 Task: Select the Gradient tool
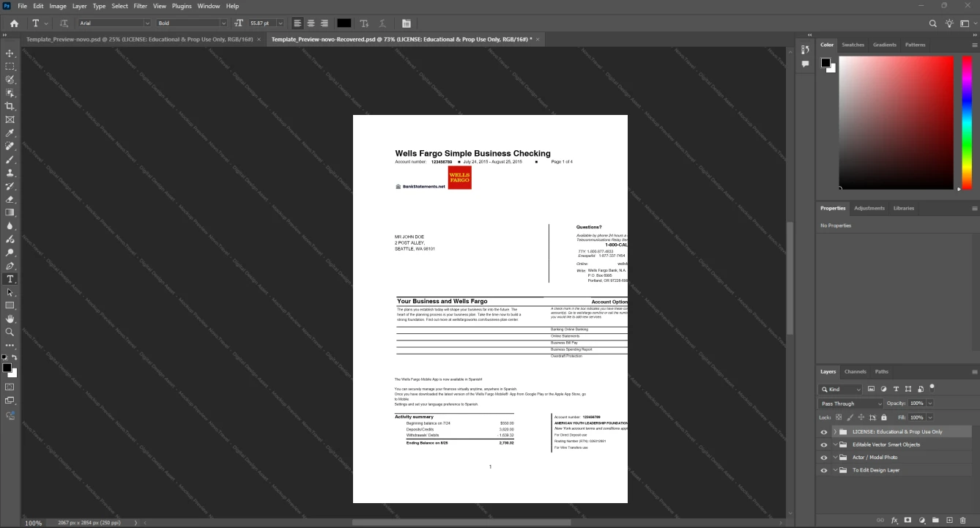pos(10,212)
